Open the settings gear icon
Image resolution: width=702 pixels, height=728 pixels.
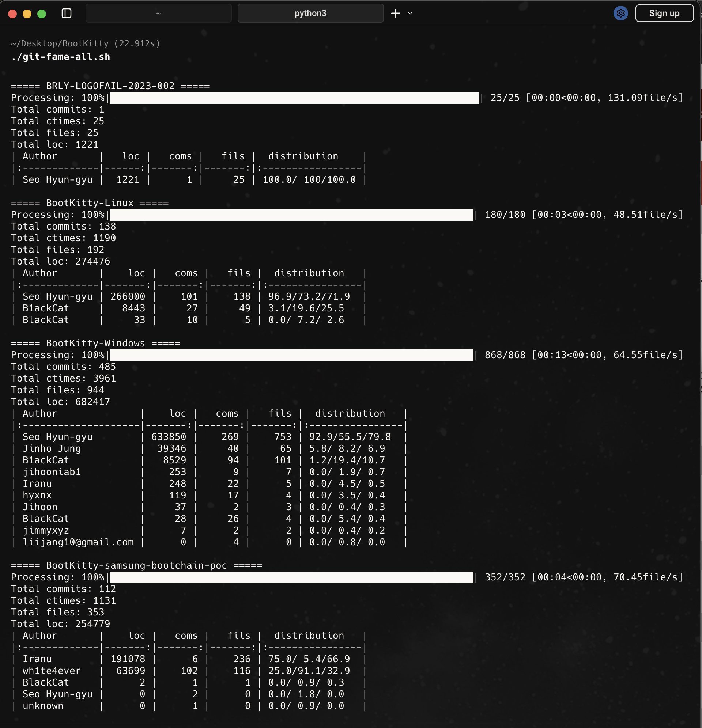coord(620,14)
